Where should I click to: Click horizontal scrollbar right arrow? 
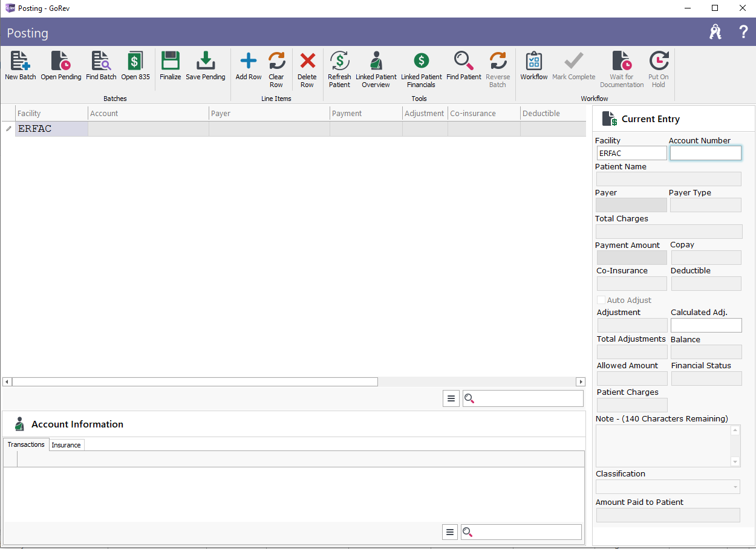point(581,382)
